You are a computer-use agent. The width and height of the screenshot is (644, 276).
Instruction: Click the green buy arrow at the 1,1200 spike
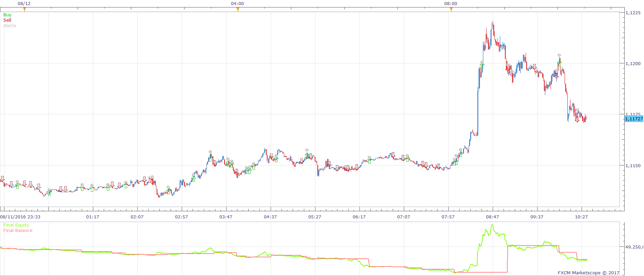(x=482, y=66)
